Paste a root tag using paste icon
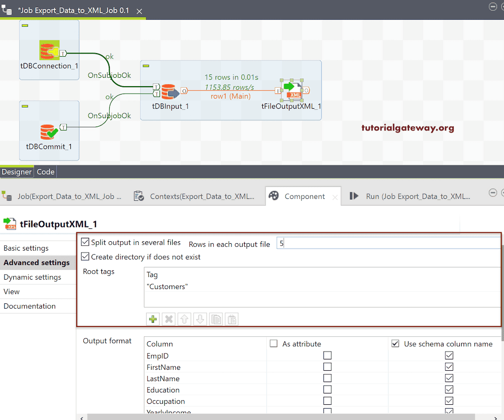This screenshot has width=504, height=420. 231,319
